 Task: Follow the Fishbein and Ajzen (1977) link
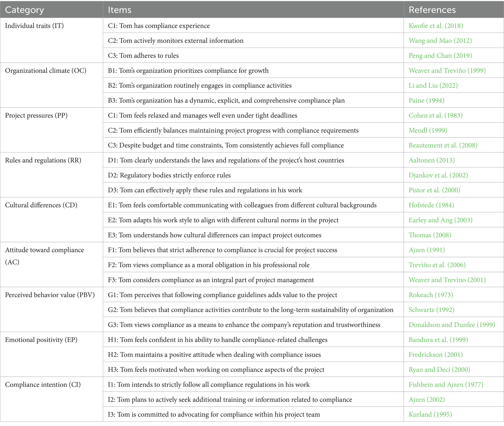(x=446, y=385)
